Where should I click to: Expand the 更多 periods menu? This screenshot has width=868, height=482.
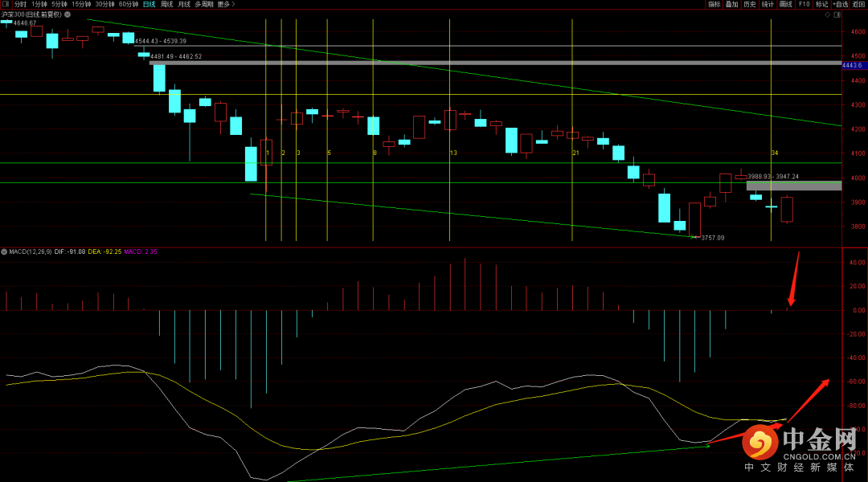pyautogui.click(x=226, y=4)
